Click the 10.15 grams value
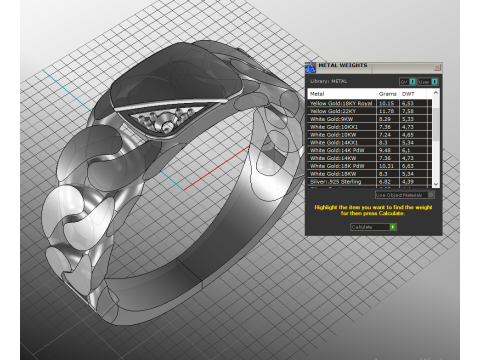 tap(387, 103)
